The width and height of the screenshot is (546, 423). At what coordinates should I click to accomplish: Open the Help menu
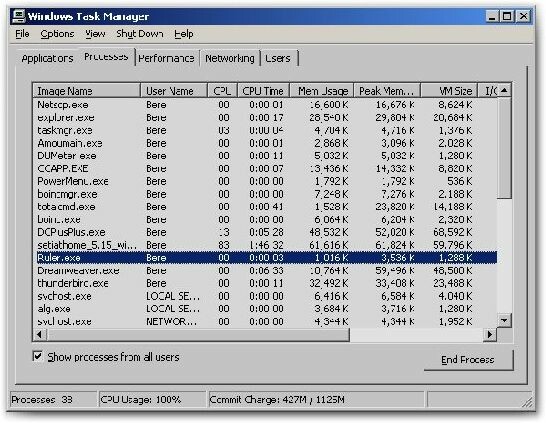coord(184,34)
